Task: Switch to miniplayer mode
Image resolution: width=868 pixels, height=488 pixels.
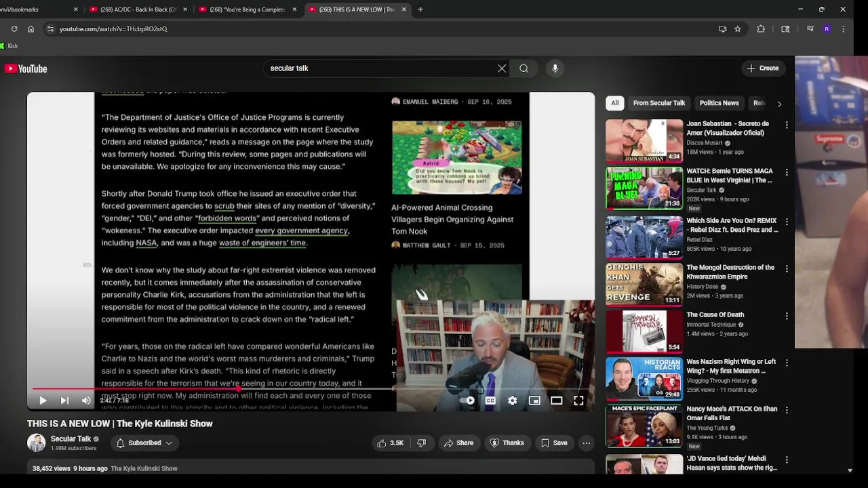Action: click(534, 401)
